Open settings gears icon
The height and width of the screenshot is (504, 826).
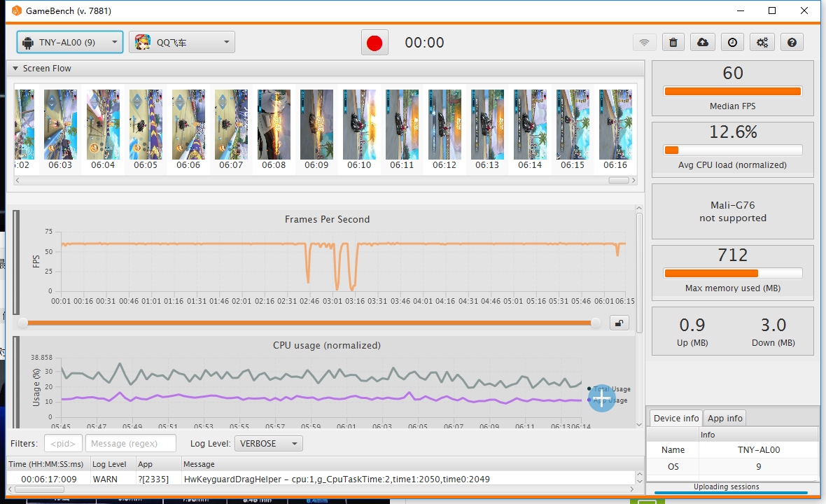click(762, 43)
